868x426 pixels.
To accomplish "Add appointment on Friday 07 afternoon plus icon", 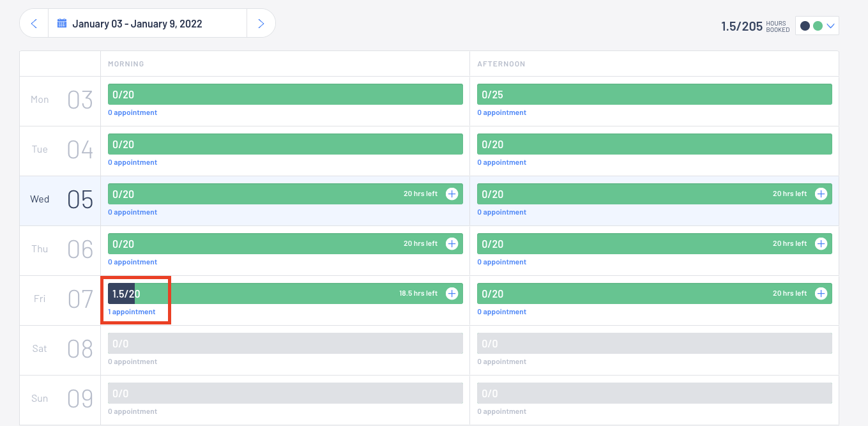I will pos(821,293).
